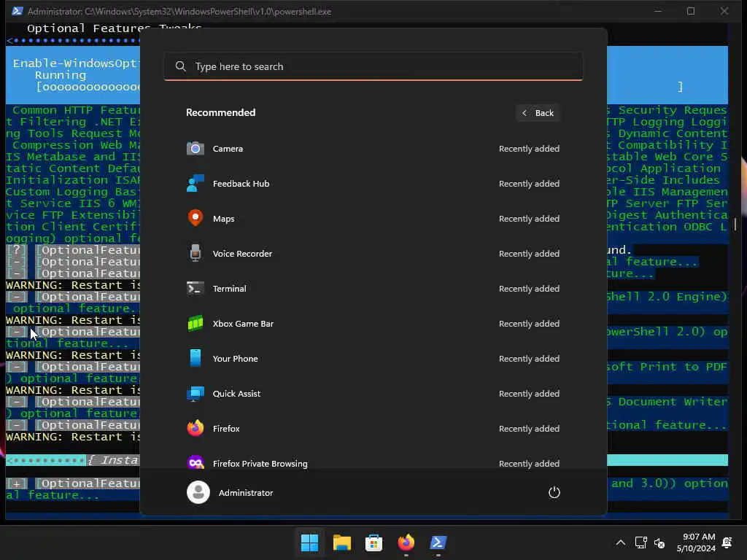
Task: Click the Administrator user avatar
Action: point(198,492)
